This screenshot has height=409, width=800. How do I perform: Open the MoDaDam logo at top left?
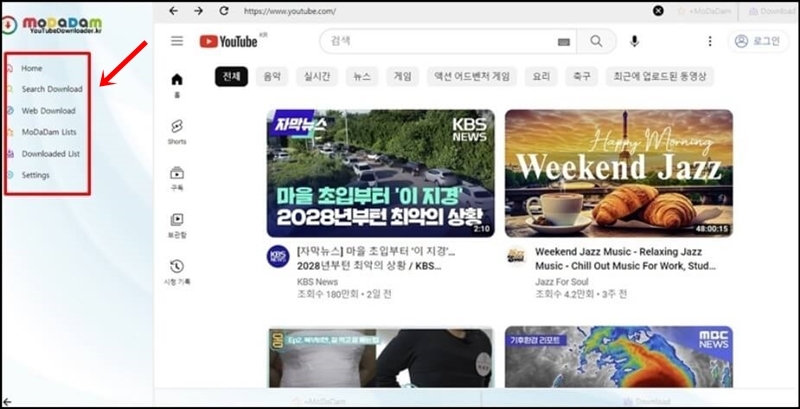click(x=52, y=24)
